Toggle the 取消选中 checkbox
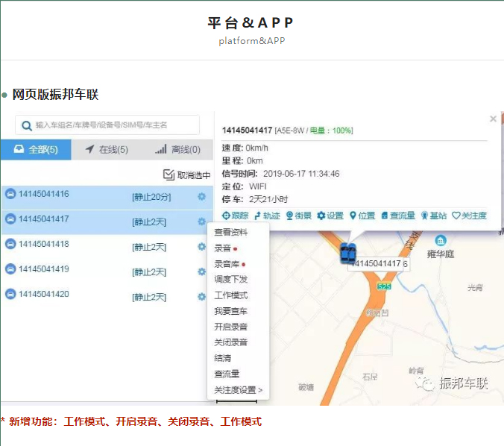This screenshot has height=446, width=504. click(168, 175)
